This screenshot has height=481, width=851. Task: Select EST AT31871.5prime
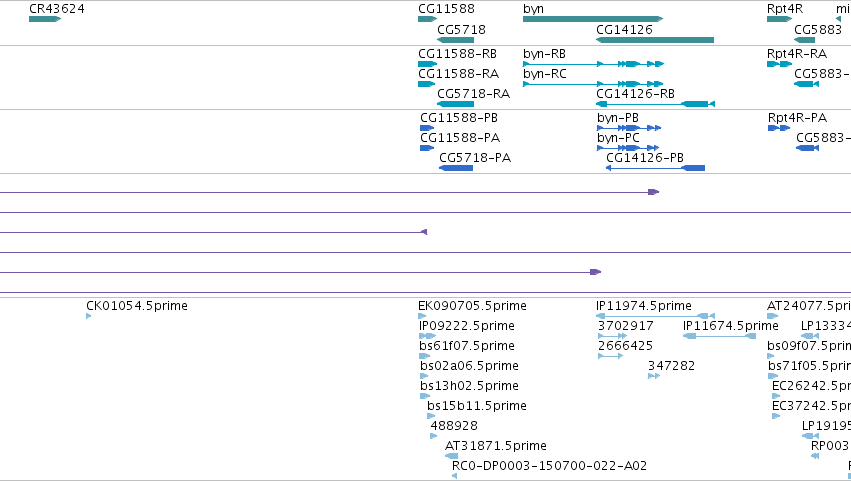click(x=496, y=446)
